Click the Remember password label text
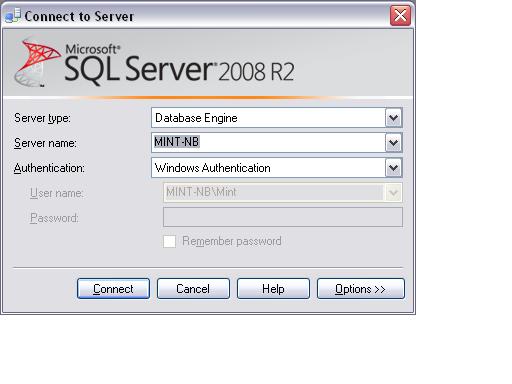 pos(232,241)
